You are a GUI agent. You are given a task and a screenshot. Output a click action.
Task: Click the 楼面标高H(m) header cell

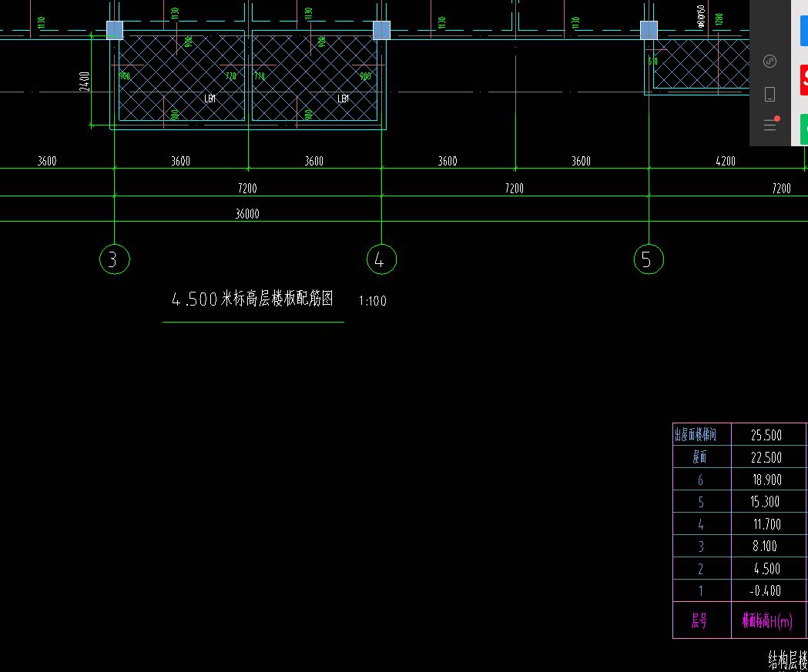pos(769,620)
